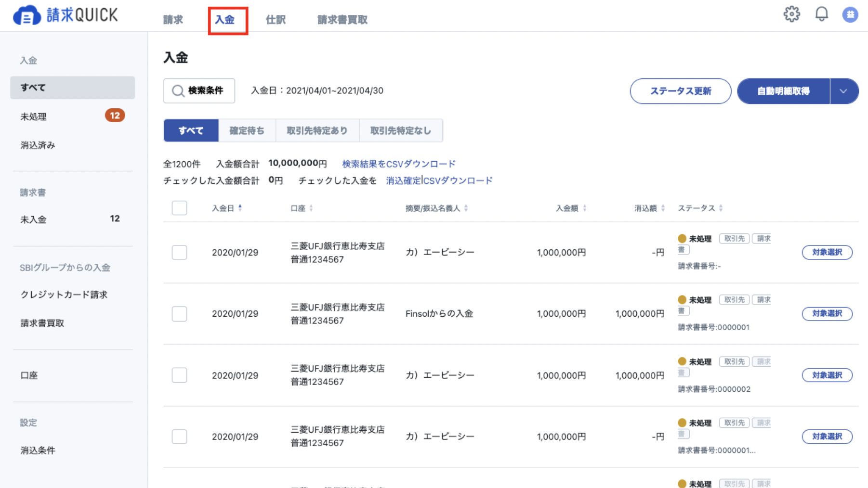The image size is (868, 488).
Task: Check the first カ）エービーシー row checkbox
Action: (x=179, y=252)
